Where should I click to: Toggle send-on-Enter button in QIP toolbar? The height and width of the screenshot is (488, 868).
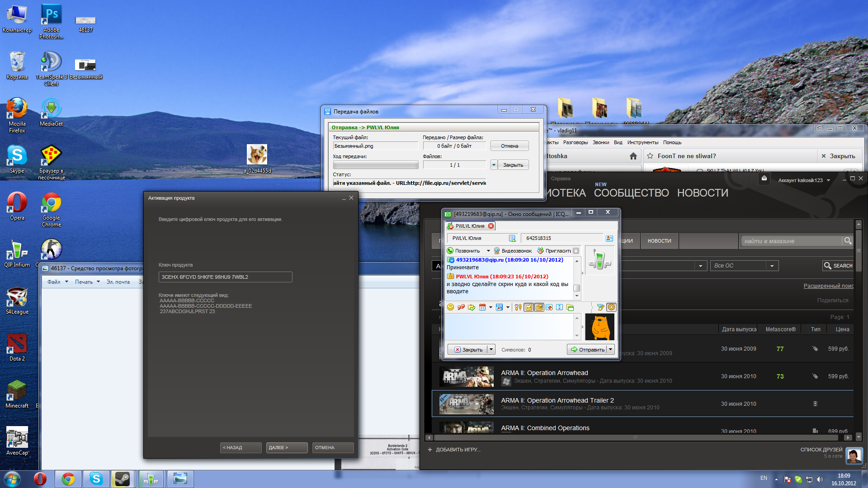tap(528, 307)
